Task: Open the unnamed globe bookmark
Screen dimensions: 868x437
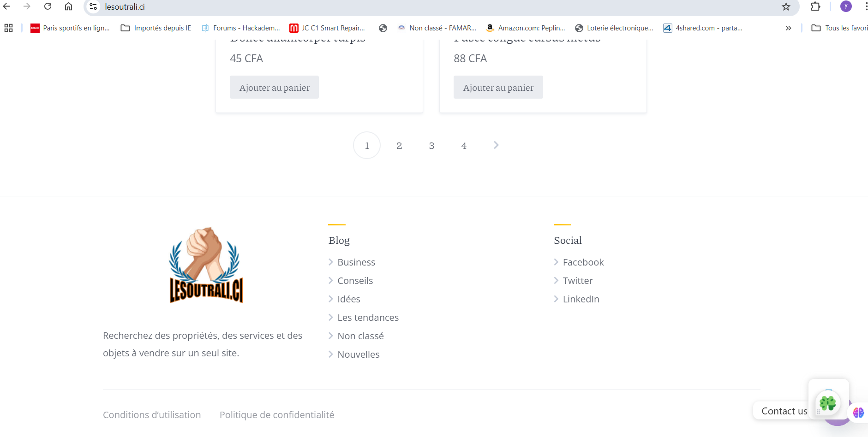Action: coord(383,28)
